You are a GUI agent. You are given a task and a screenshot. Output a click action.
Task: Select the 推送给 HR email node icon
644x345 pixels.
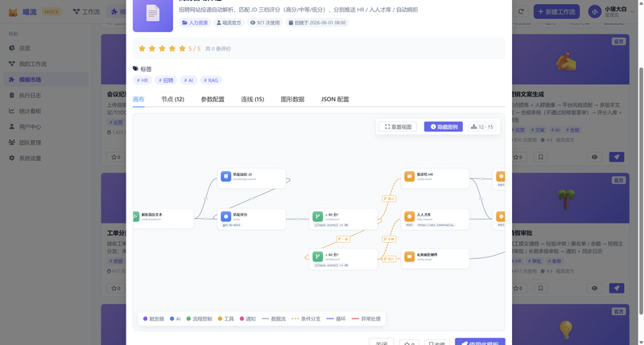[410, 176]
